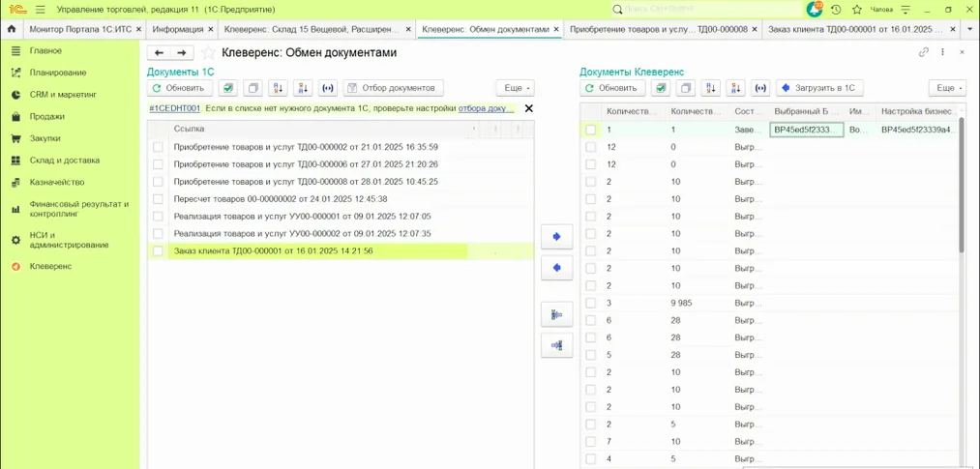Image resolution: width=980 pixels, height=469 pixels.
Task: Open Закупки section
Action: point(45,138)
